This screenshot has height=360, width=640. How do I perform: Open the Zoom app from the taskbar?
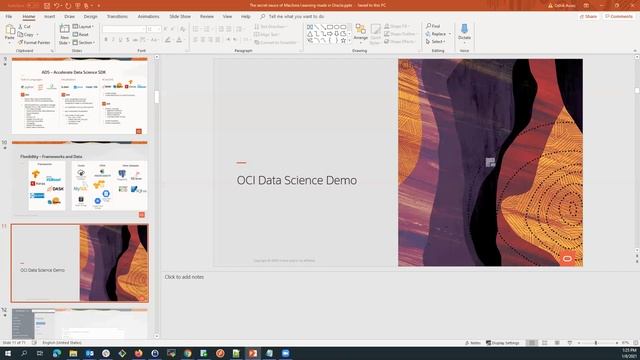pyautogui.click(x=285, y=353)
